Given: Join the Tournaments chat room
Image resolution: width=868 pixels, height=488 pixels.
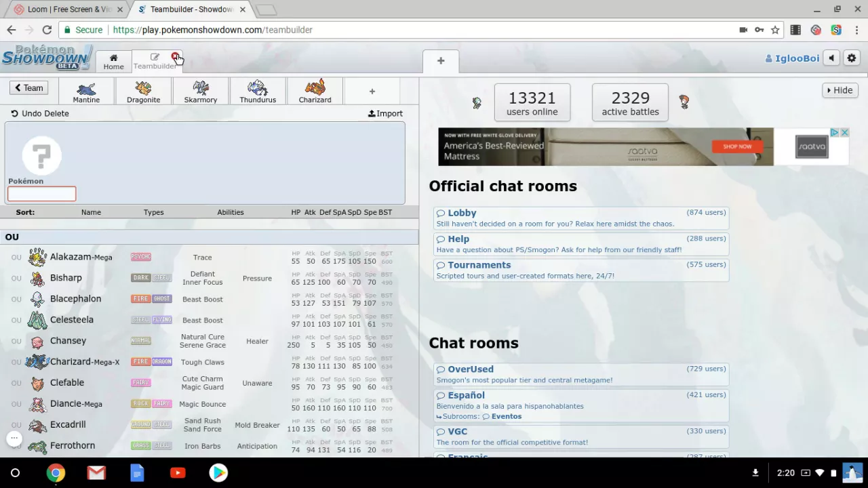Looking at the screenshot, I should click(581, 270).
